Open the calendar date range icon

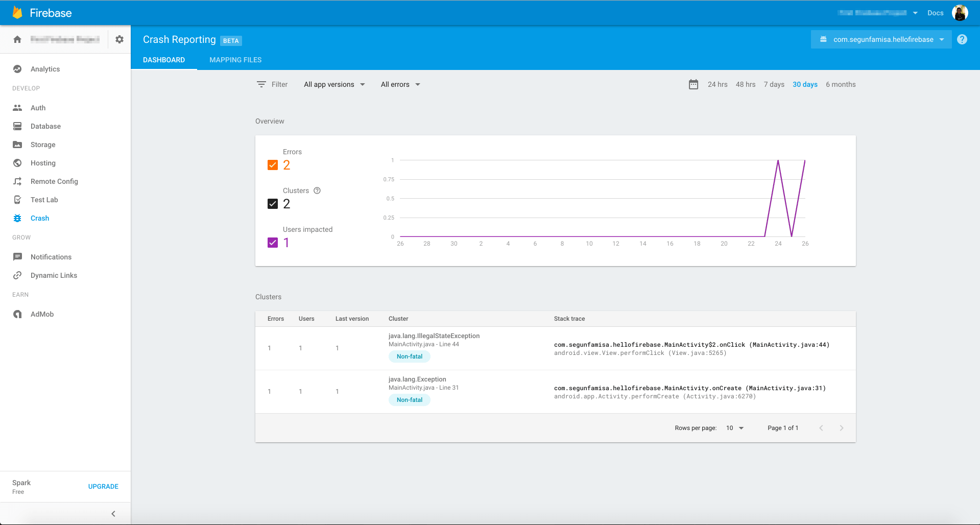[694, 84]
